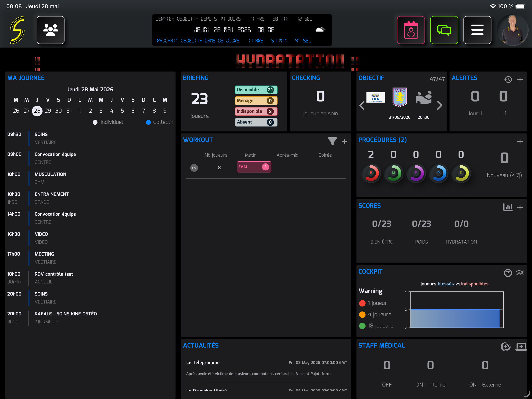Click the red 1 joueur warning
Viewport: 532px width, 399px height.
point(373,303)
